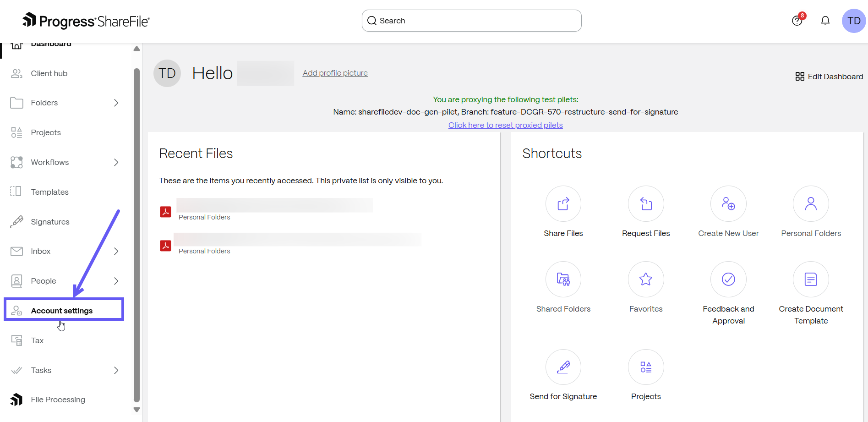Open the Dashboard menu item
The image size is (868, 422).
[50, 44]
